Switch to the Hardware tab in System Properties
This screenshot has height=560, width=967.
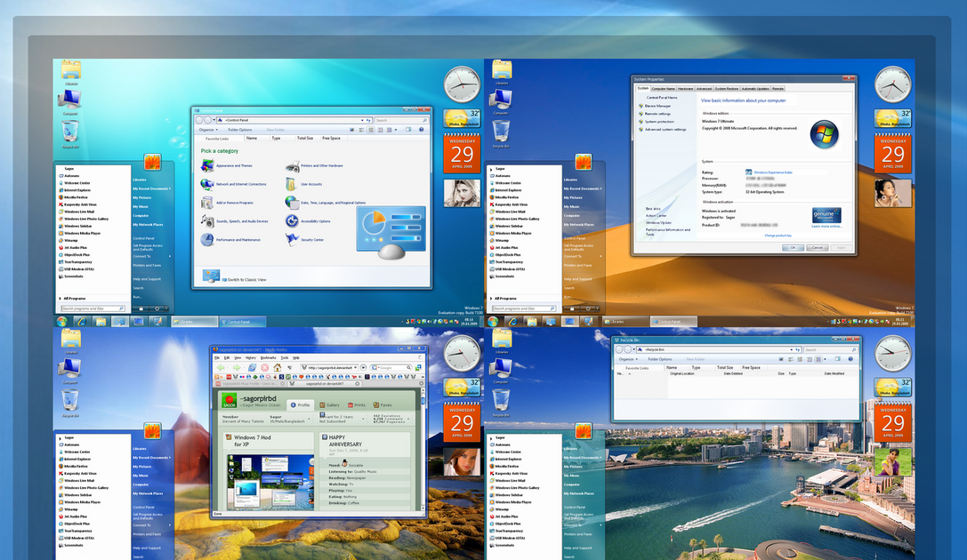coord(686,89)
